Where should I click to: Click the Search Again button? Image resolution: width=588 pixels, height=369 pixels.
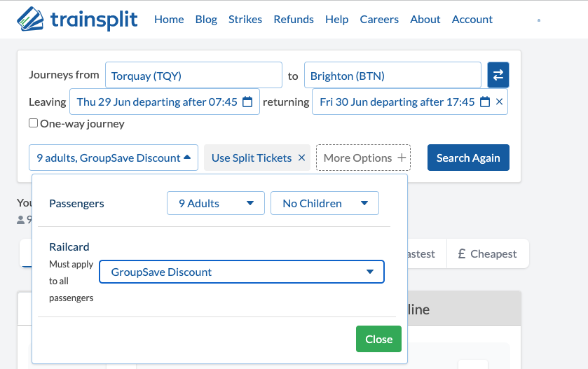pyautogui.click(x=468, y=158)
